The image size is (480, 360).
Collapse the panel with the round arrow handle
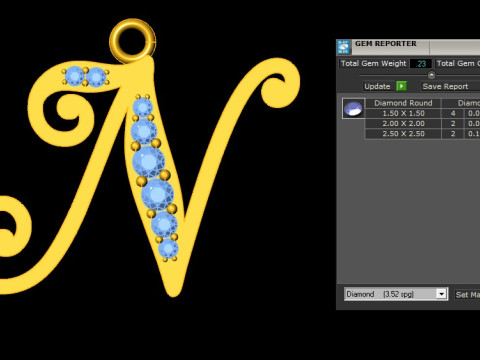click(431, 75)
